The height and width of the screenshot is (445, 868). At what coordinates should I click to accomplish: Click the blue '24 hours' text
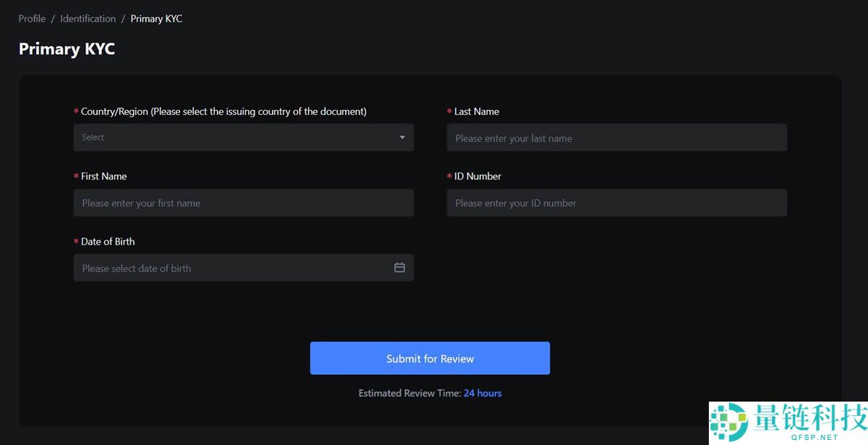pyautogui.click(x=482, y=393)
